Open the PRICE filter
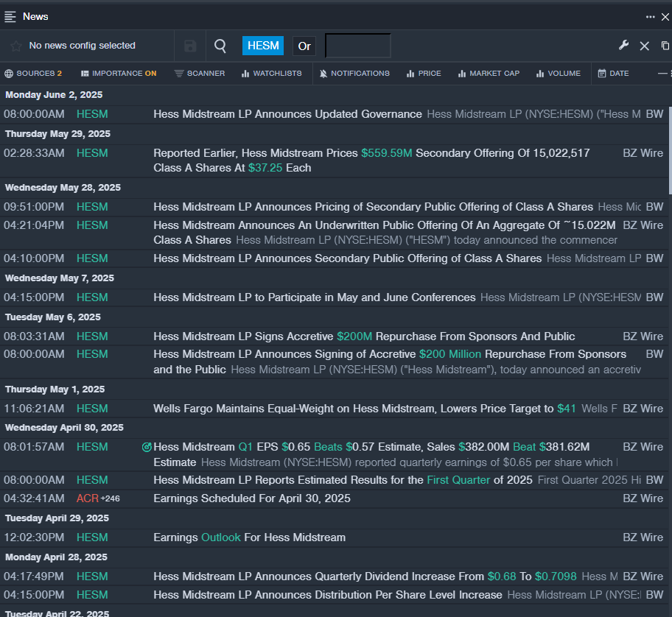Screen dimensions: 672x617 pos(424,73)
